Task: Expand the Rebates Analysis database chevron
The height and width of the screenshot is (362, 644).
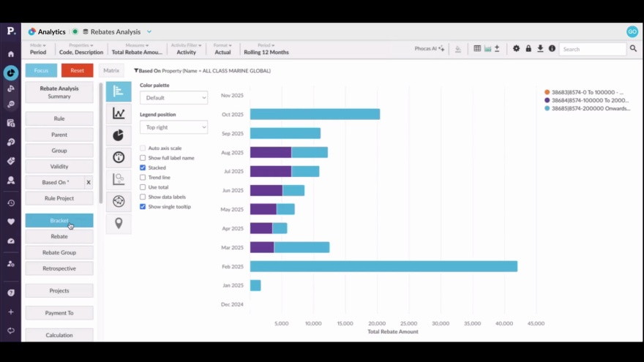Action: pyautogui.click(x=149, y=31)
